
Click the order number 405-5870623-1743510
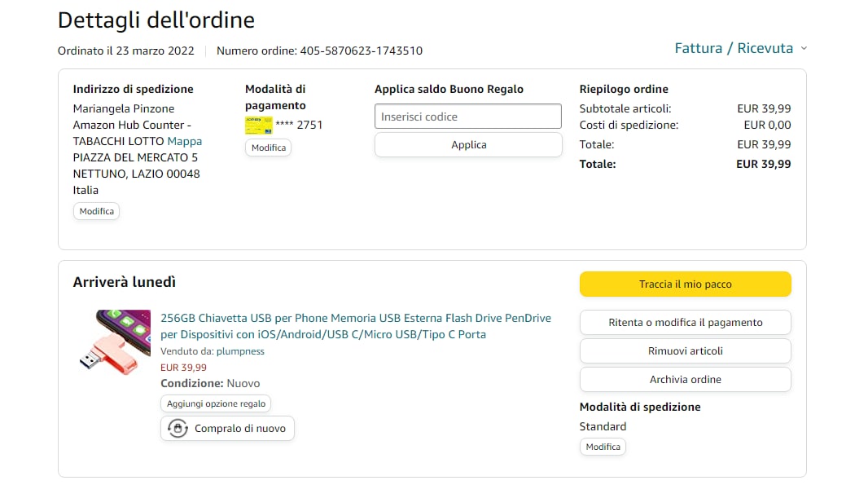coord(361,51)
